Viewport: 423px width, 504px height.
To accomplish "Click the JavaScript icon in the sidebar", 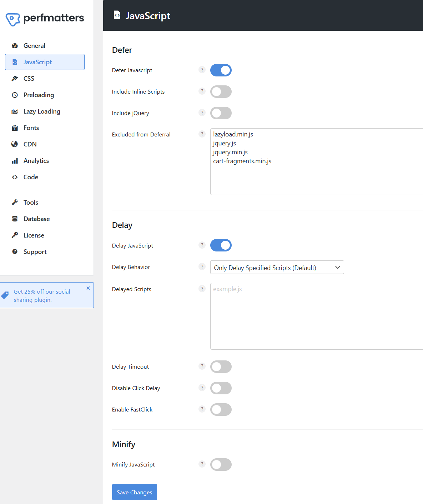I will pos(15,62).
